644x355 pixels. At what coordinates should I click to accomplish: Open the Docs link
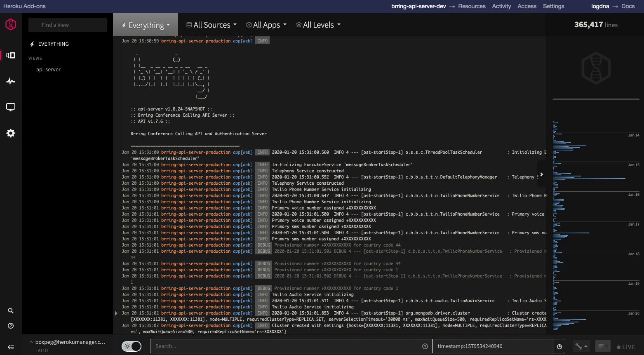tap(628, 6)
